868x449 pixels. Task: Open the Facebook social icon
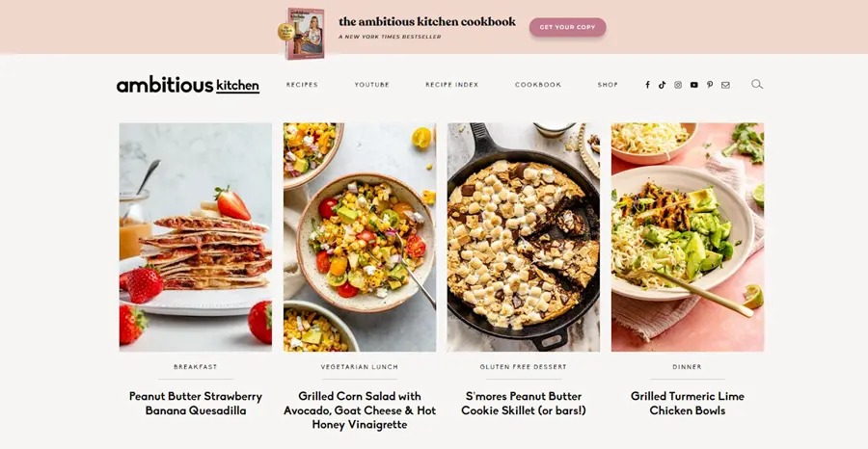(x=647, y=85)
